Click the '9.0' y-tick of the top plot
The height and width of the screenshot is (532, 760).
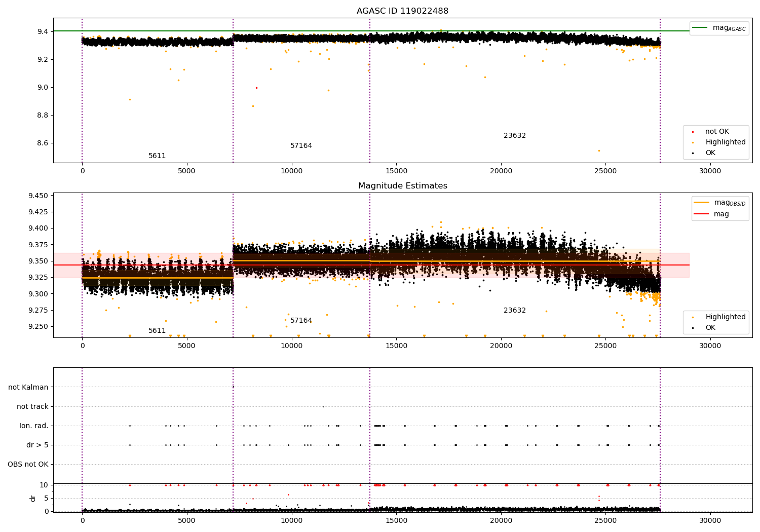(x=43, y=87)
